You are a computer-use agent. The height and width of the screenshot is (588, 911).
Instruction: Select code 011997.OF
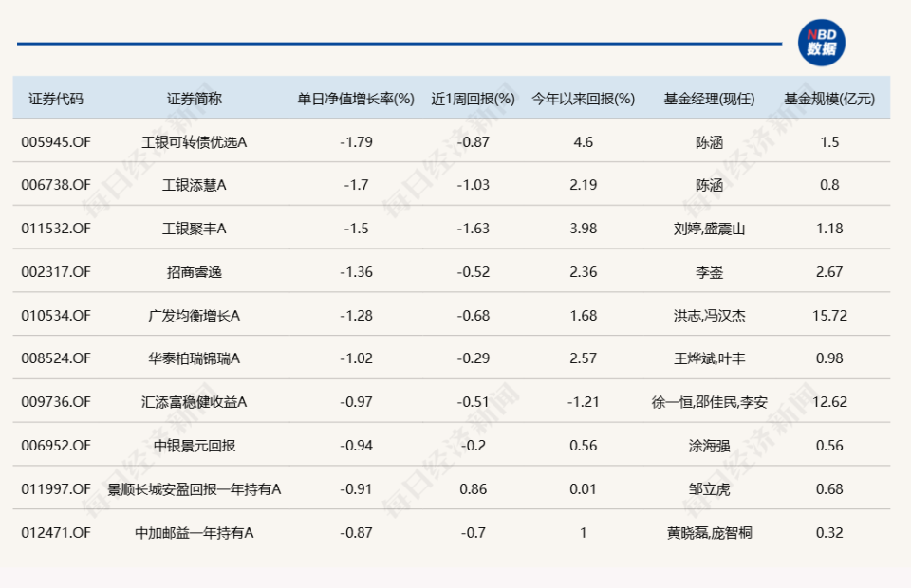(x=56, y=488)
